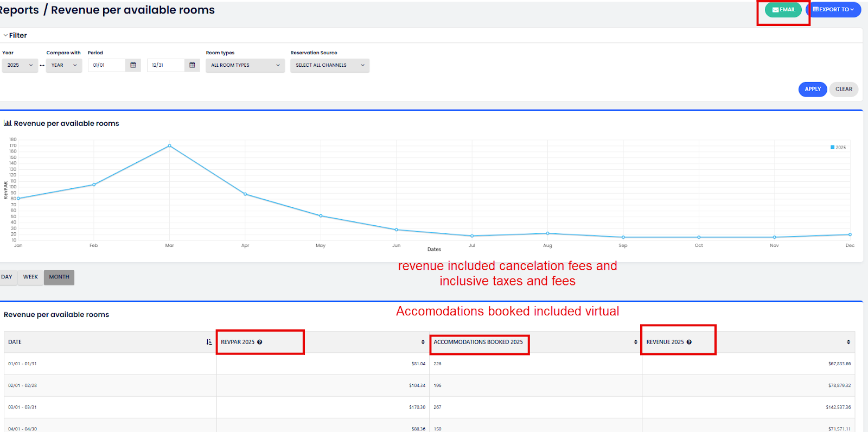Select the MONTH chart view
The image size is (868, 432).
pos(59,277)
